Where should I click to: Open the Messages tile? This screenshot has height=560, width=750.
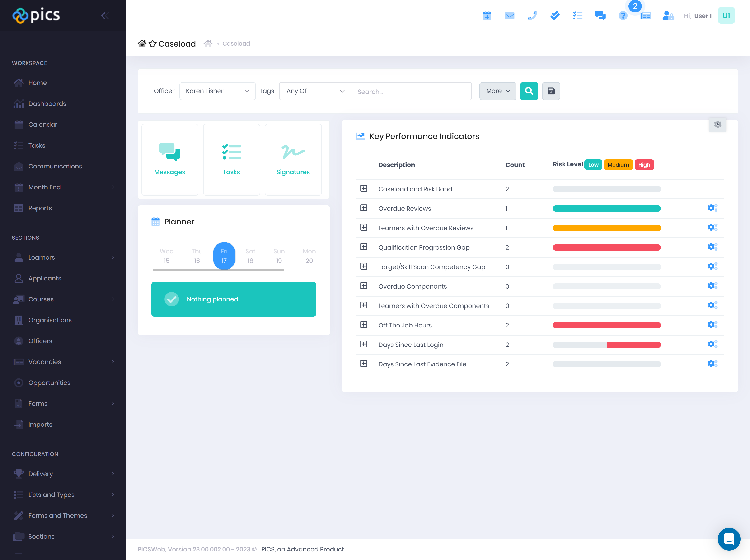(169, 159)
